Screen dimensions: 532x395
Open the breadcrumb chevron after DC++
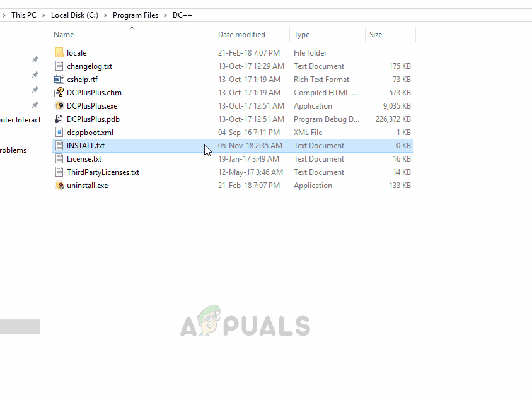pyautogui.click(x=199, y=15)
